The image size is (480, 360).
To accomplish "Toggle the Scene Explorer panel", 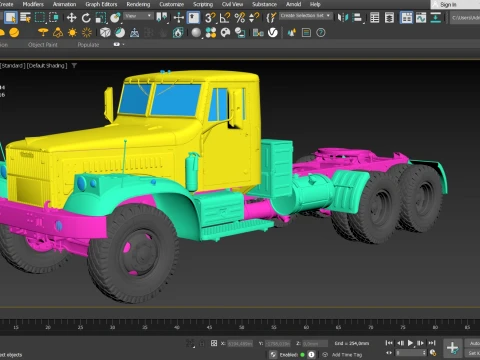I will pyautogui.click(x=374, y=17).
